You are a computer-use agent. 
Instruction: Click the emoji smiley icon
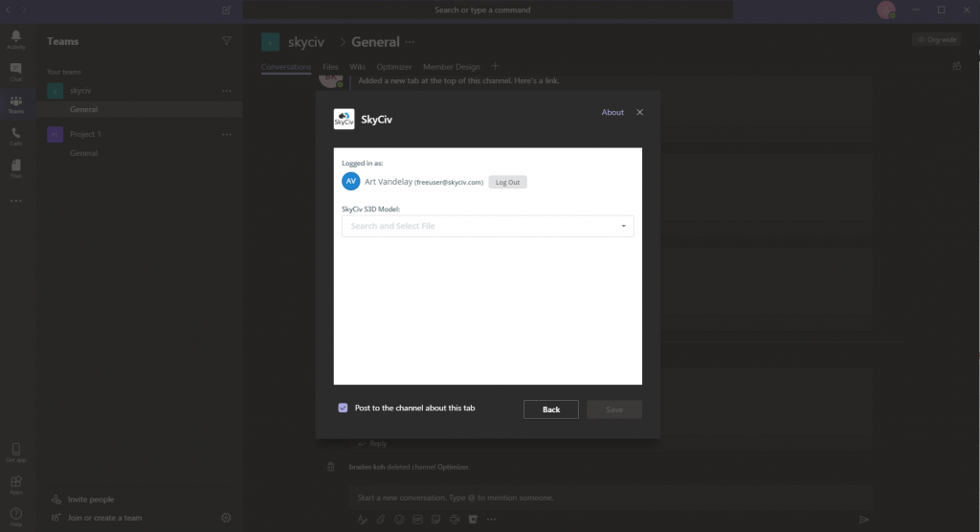pos(399,520)
